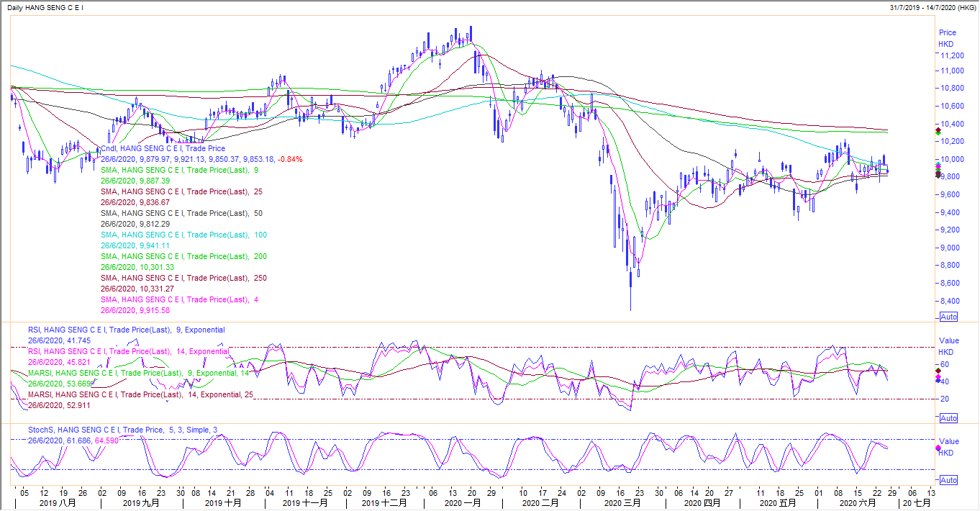Viewport: 980px width, 511px height.
Task: Select the SMA 200 legend label
Action: point(183,256)
